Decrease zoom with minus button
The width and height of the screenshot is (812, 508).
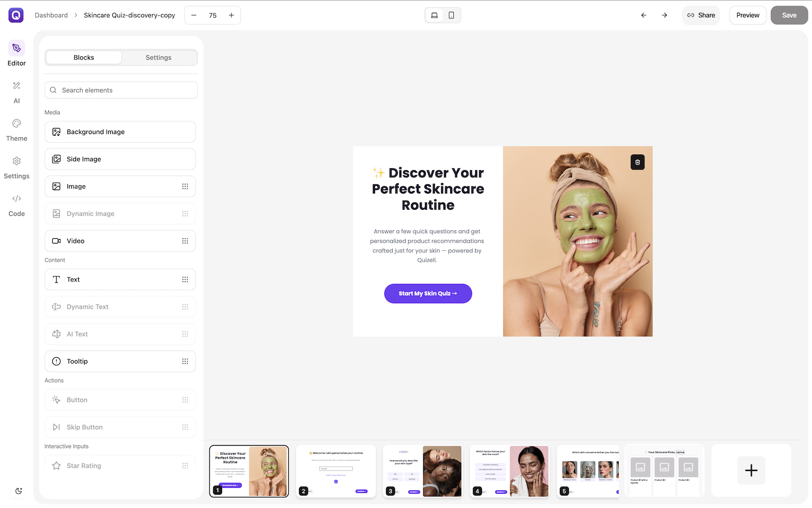[194, 15]
